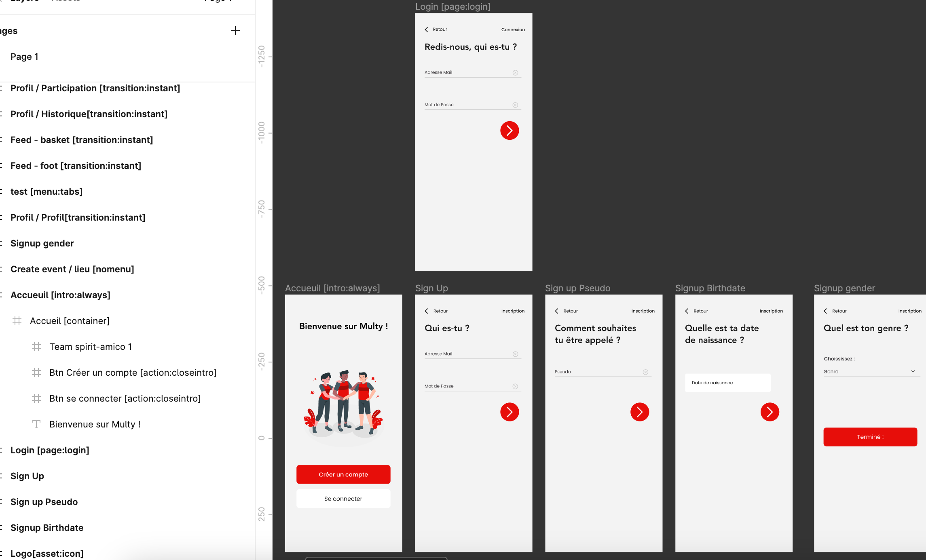Click the red arrow button in Login frame
Viewport: 926px width, 560px height.
pyautogui.click(x=510, y=131)
